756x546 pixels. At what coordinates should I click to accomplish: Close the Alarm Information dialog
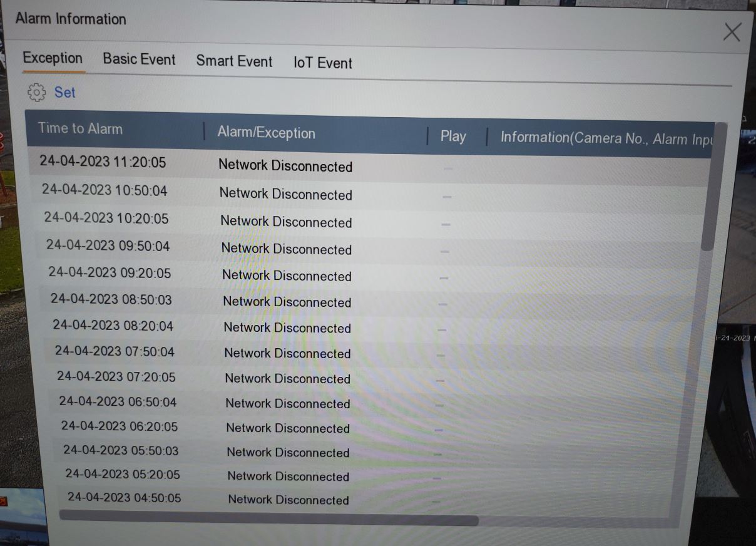(731, 33)
